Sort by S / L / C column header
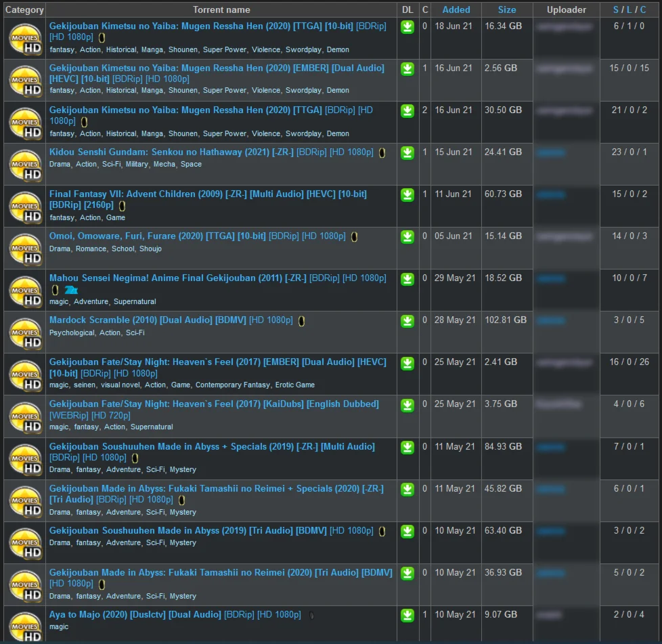 tap(630, 9)
